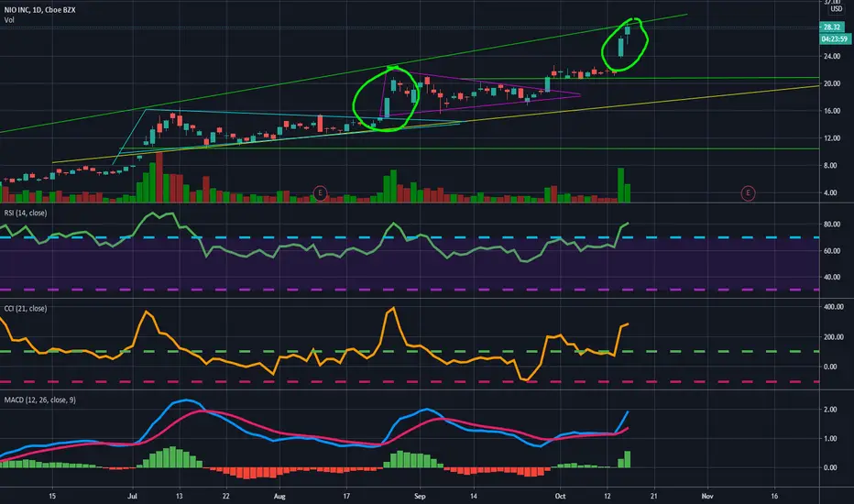Click the bar countdown timer 04:23:59

point(835,39)
